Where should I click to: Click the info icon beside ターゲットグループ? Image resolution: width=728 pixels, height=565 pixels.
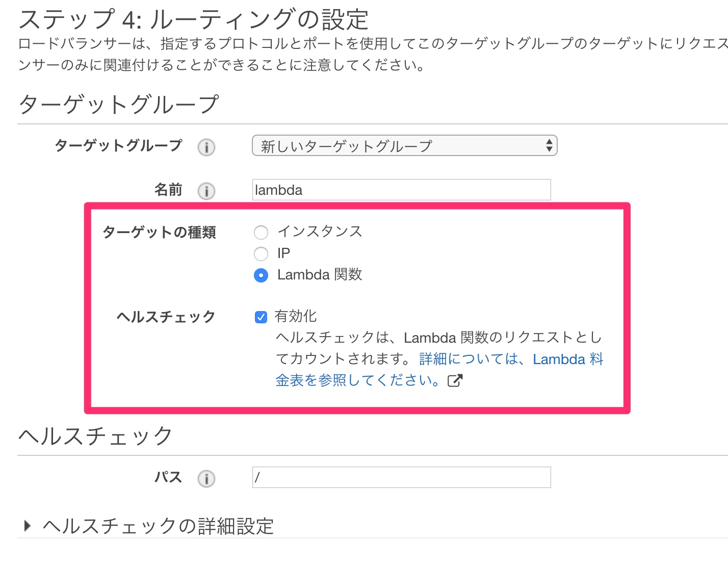[206, 147]
